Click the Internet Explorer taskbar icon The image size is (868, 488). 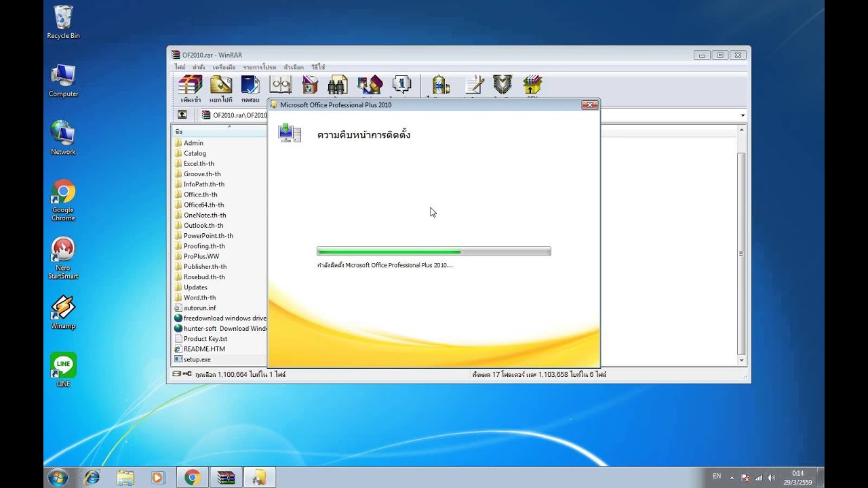coord(92,477)
